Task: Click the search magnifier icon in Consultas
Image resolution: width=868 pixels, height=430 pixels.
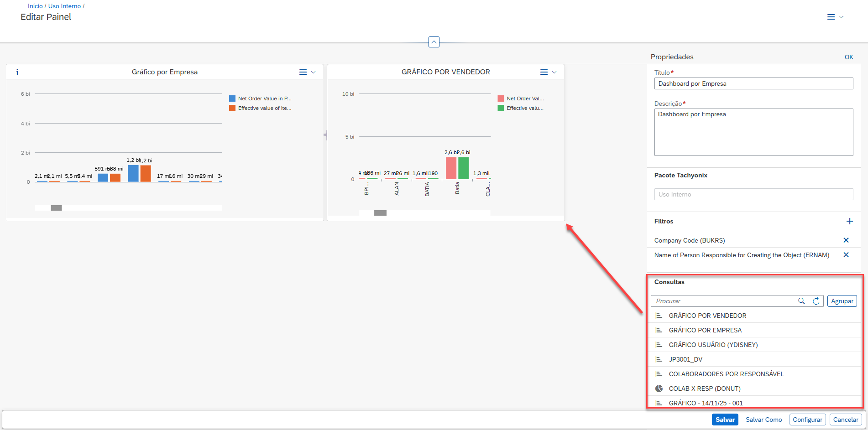Action: (x=801, y=301)
